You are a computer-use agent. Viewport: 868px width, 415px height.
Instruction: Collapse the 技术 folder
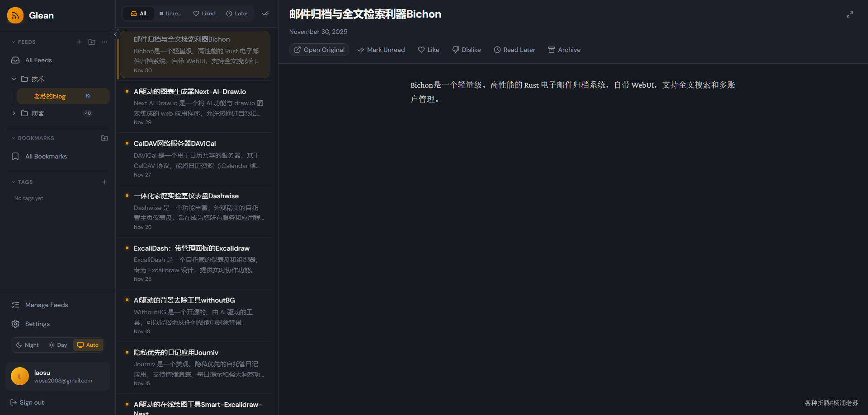pyautogui.click(x=14, y=79)
